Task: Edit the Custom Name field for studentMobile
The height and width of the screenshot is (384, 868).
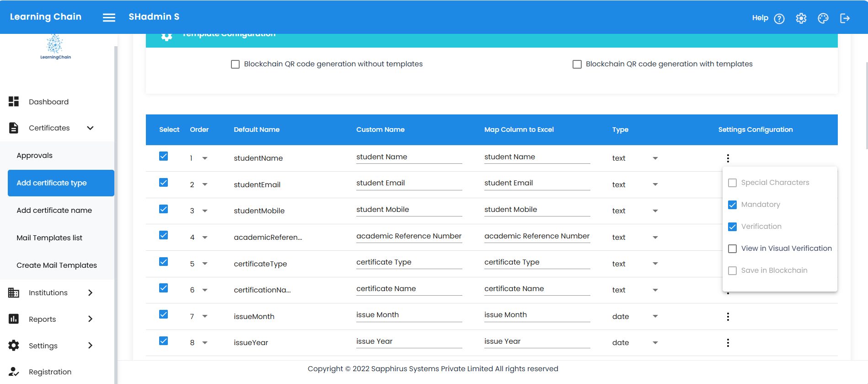Action: 408,210
